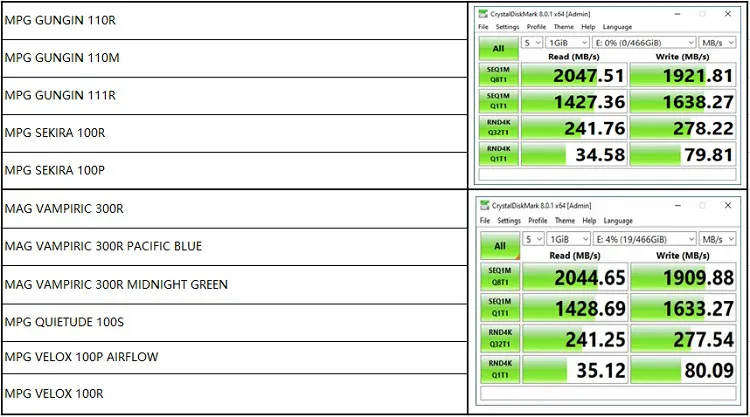Click the write result 1633.27
The width and height of the screenshot is (750, 417).
tap(684, 308)
